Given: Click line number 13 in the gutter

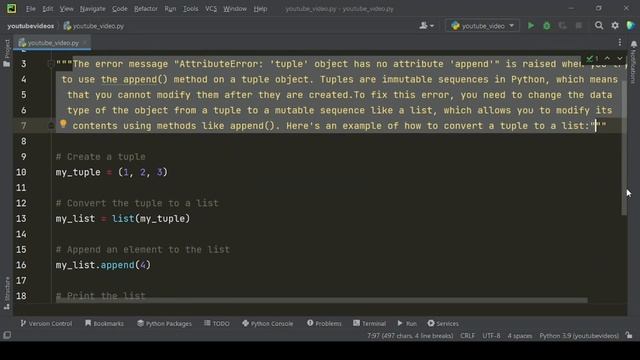Looking at the screenshot, I should point(21,219).
